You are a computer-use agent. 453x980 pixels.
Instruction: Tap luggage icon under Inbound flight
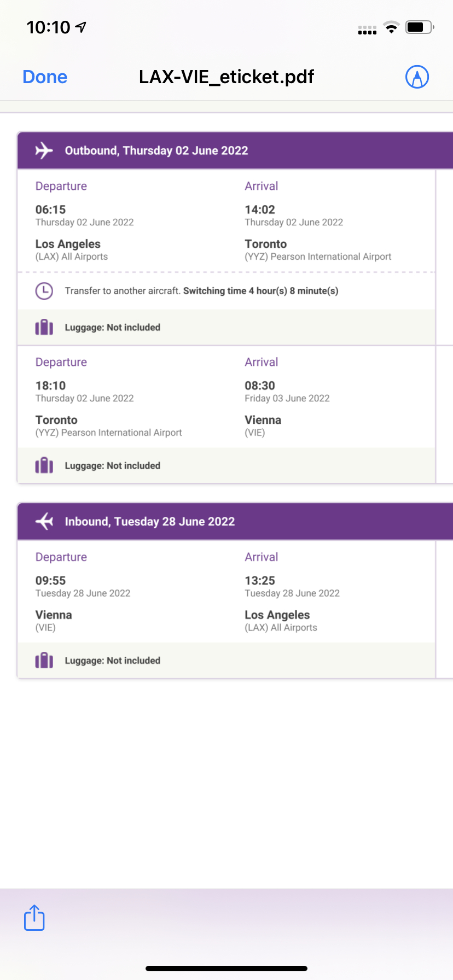tap(44, 661)
